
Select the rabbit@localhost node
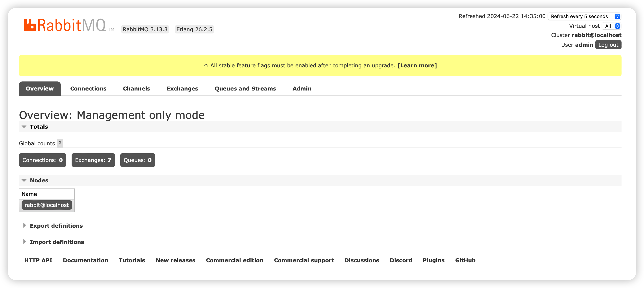click(46, 205)
